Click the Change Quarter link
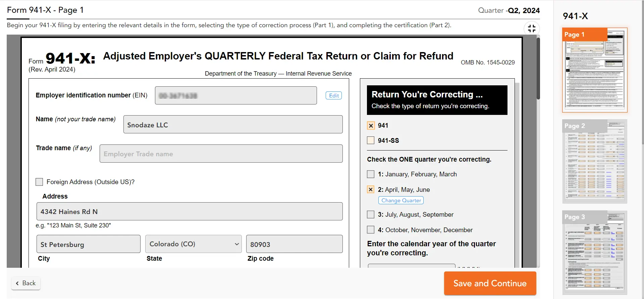 (x=401, y=201)
